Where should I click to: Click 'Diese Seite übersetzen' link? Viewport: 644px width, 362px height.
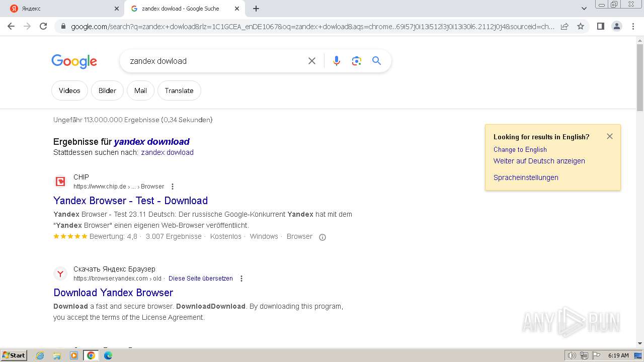[201, 279]
